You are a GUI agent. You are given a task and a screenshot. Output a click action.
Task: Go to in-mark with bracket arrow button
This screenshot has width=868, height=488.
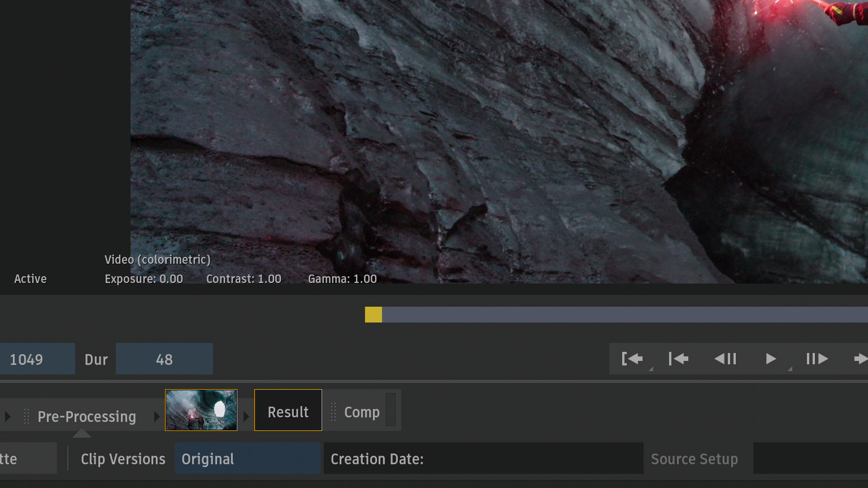tap(632, 359)
